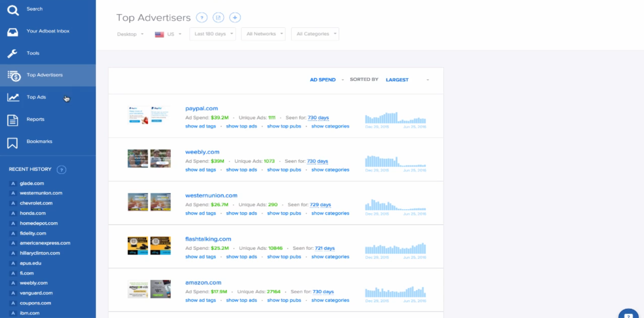The height and width of the screenshot is (318, 644).
Task: Click show ad tags for paypal.com
Action: coord(200,126)
